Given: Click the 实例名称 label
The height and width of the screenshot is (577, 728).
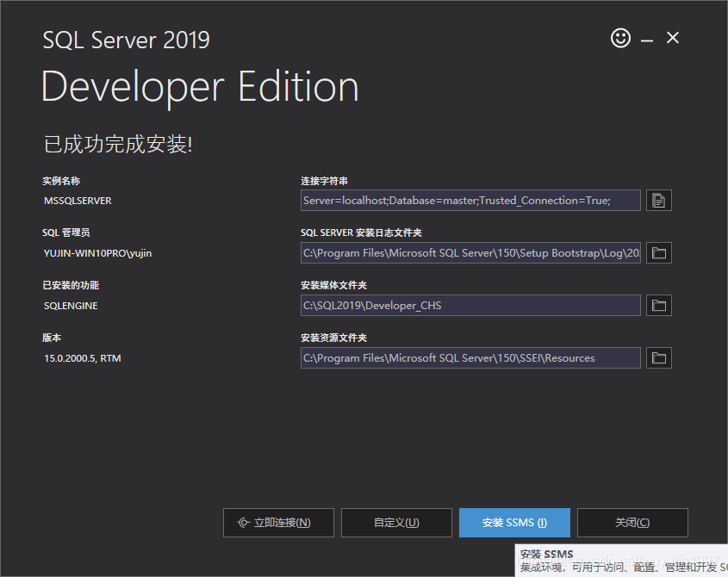Looking at the screenshot, I should coord(61,181).
